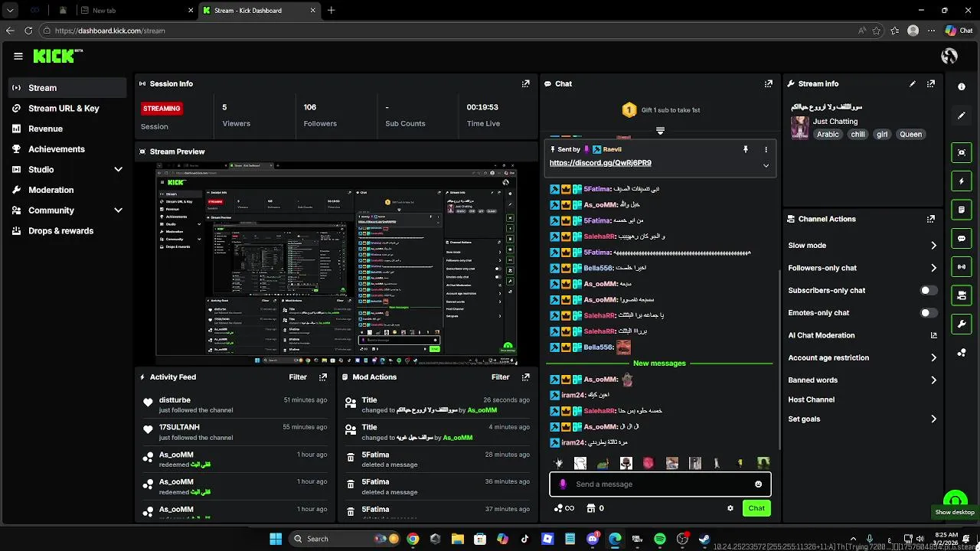Select Stream in the sidebar

point(67,88)
